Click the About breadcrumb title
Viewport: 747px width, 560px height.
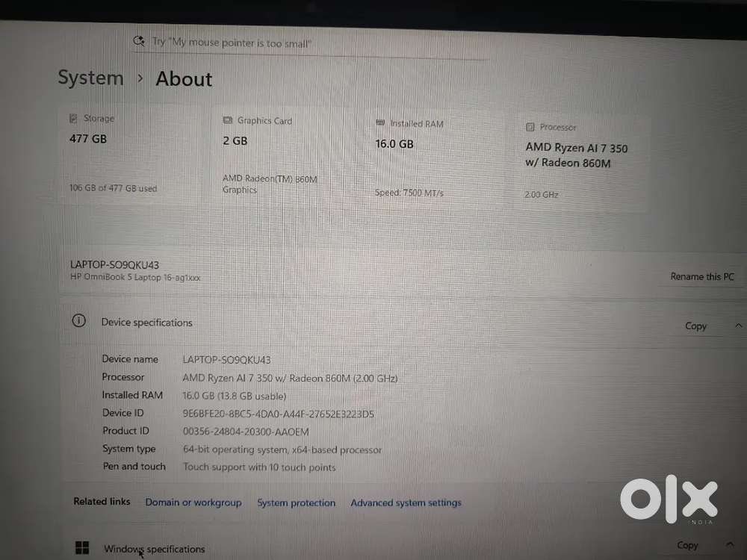(x=184, y=79)
